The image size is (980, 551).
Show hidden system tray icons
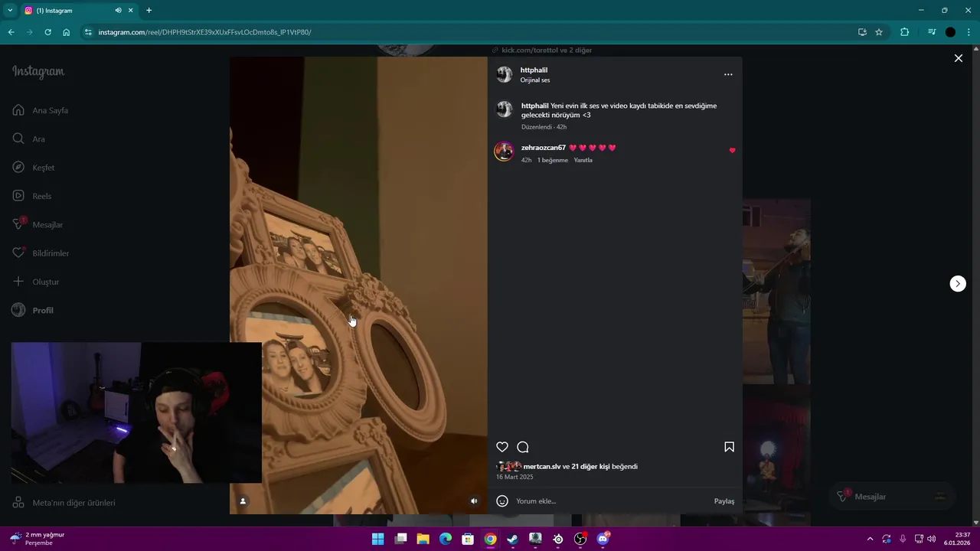click(870, 539)
